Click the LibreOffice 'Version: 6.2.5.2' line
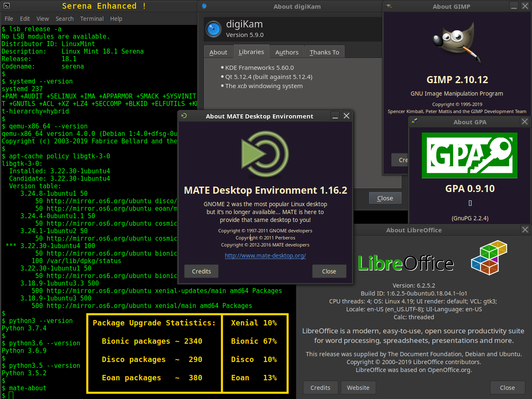Image resolution: width=532 pixels, height=399 pixels. pyautogui.click(x=414, y=286)
